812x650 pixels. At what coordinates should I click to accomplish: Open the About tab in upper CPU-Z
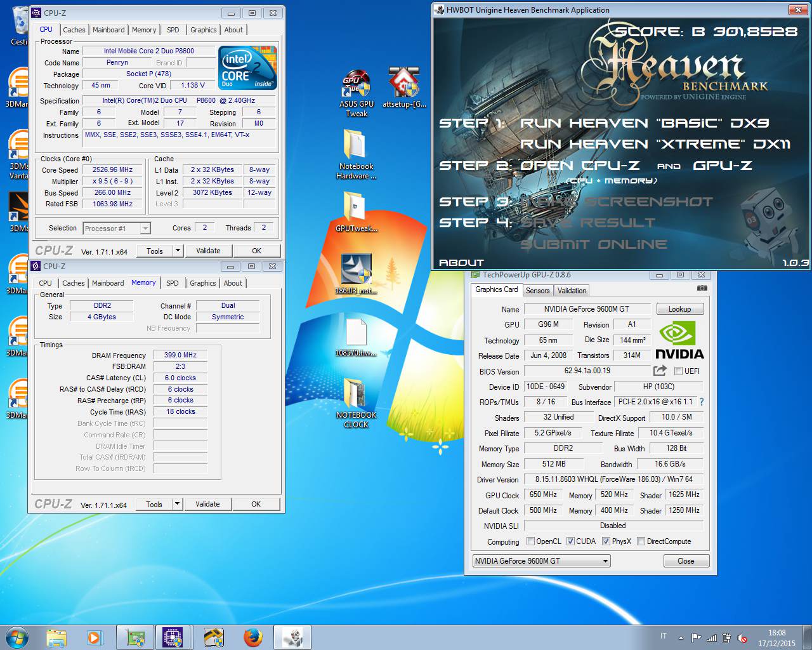coord(233,30)
